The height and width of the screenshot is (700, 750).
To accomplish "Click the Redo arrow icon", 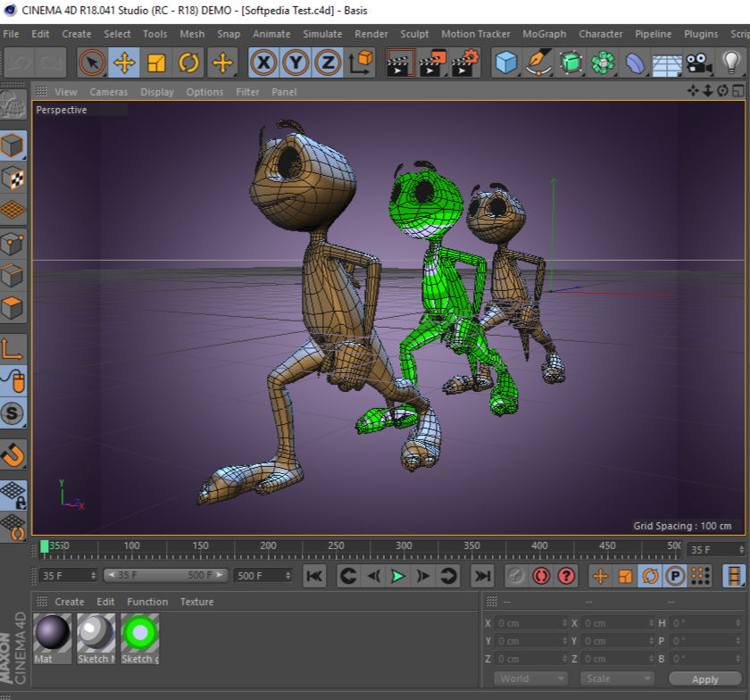I will tap(51, 62).
